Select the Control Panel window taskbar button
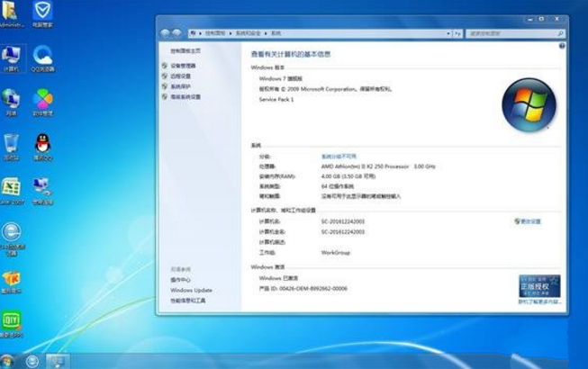 [x=58, y=361]
